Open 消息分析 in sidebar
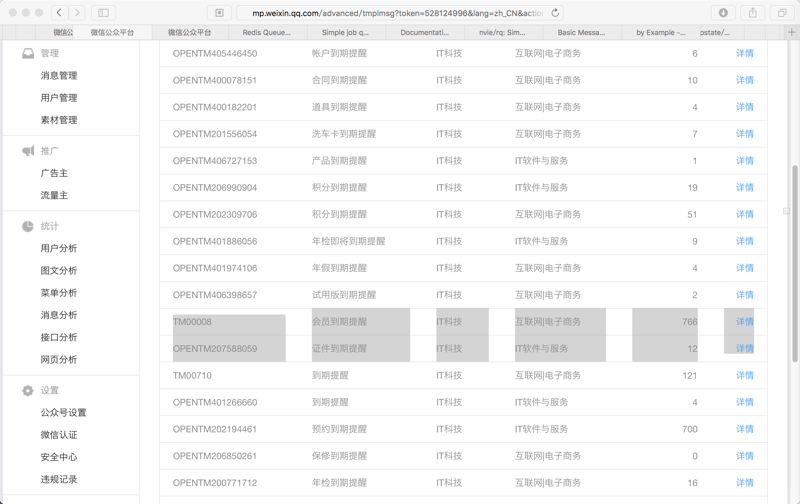The width and height of the screenshot is (800, 504). [x=59, y=315]
